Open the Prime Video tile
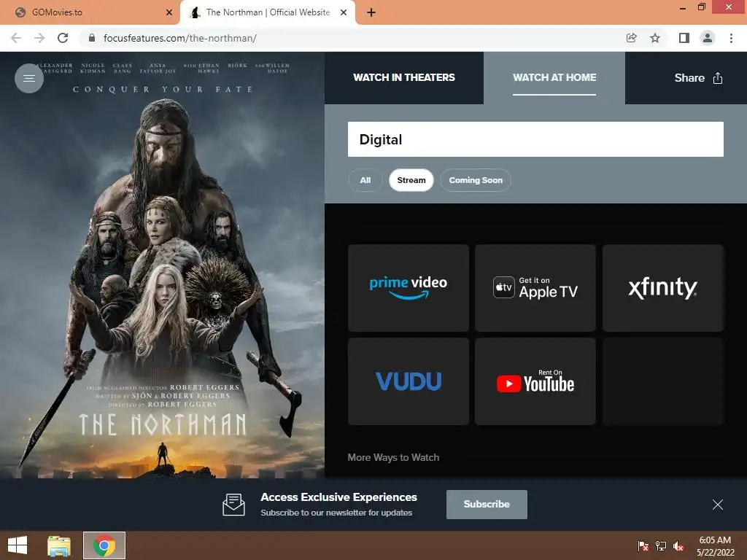The width and height of the screenshot is (747, 560). [x=409, y=288]
